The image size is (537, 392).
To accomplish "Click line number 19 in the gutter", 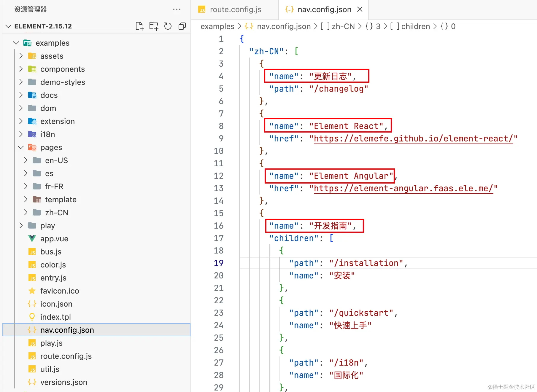I will tap(219, 263).
